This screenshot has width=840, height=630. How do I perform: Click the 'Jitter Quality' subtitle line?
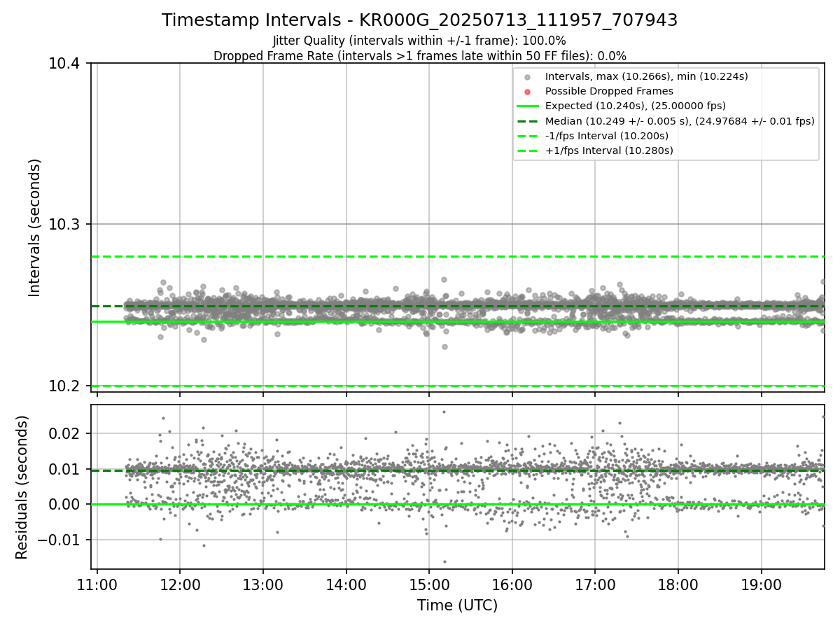tap(419, 41)
